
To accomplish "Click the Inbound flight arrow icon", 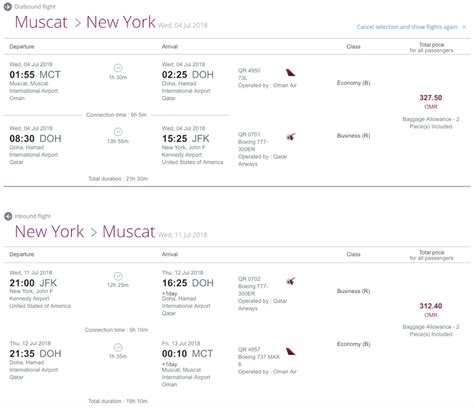I will 8,216.
